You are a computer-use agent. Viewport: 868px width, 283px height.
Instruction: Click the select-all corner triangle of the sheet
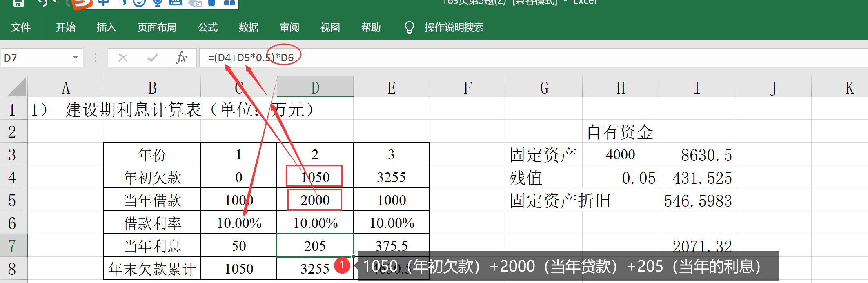click(17, 87)
